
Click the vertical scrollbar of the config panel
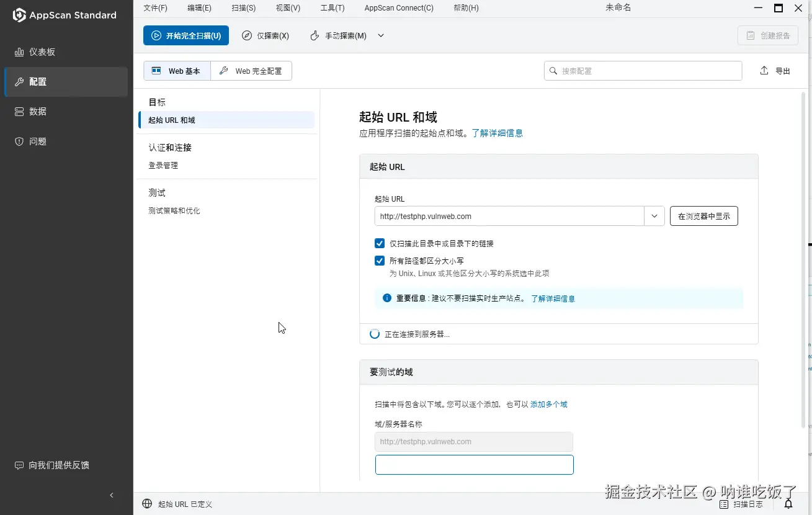pos(804,261)
